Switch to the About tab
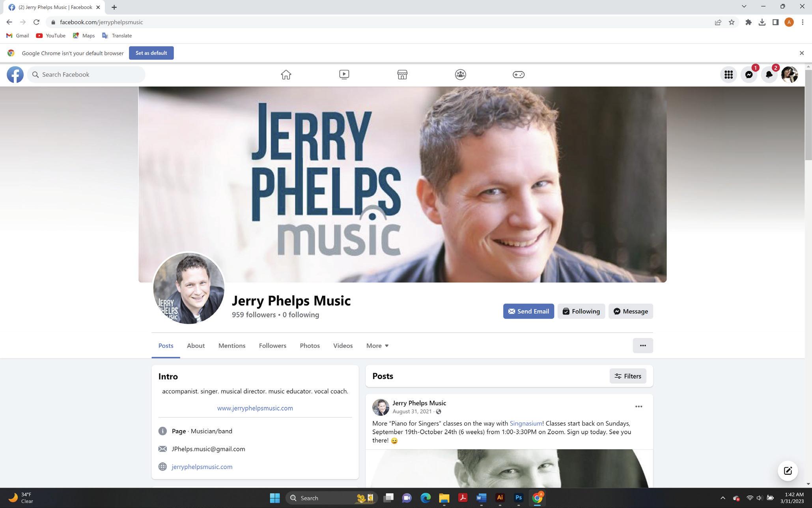This screenshot has width=812, height=508. coord(196,346)
